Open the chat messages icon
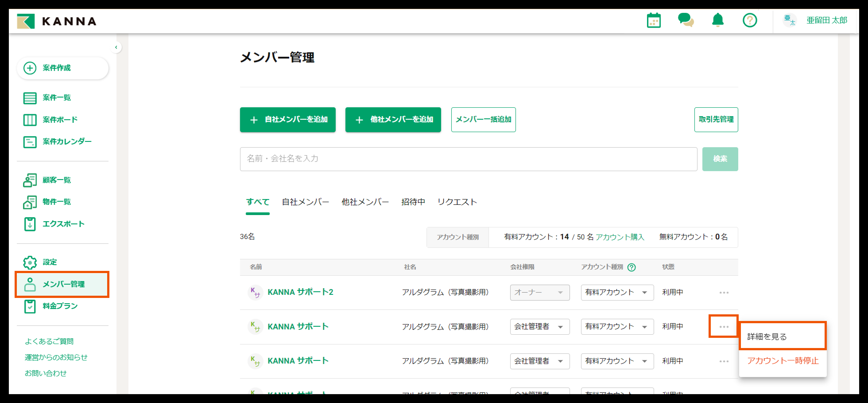 685,20
